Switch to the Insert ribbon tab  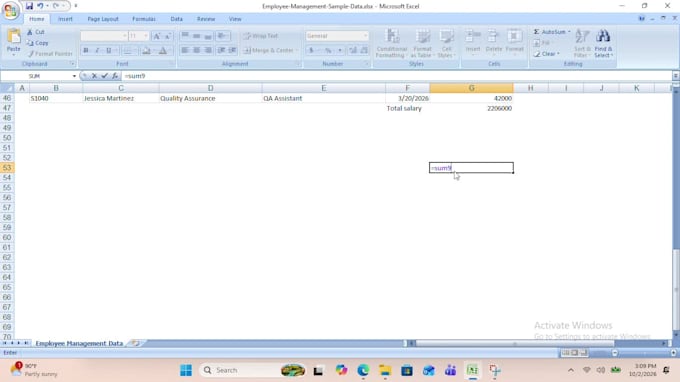pyautogui.click(x=65, y=19)
